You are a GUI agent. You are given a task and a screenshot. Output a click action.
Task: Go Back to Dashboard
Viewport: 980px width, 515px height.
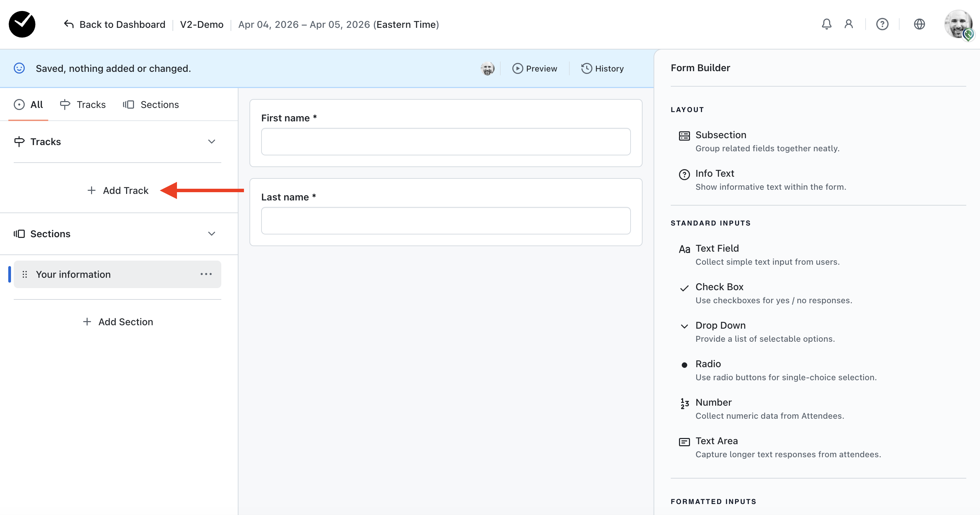pyautogui.click(x=114, y=24)
